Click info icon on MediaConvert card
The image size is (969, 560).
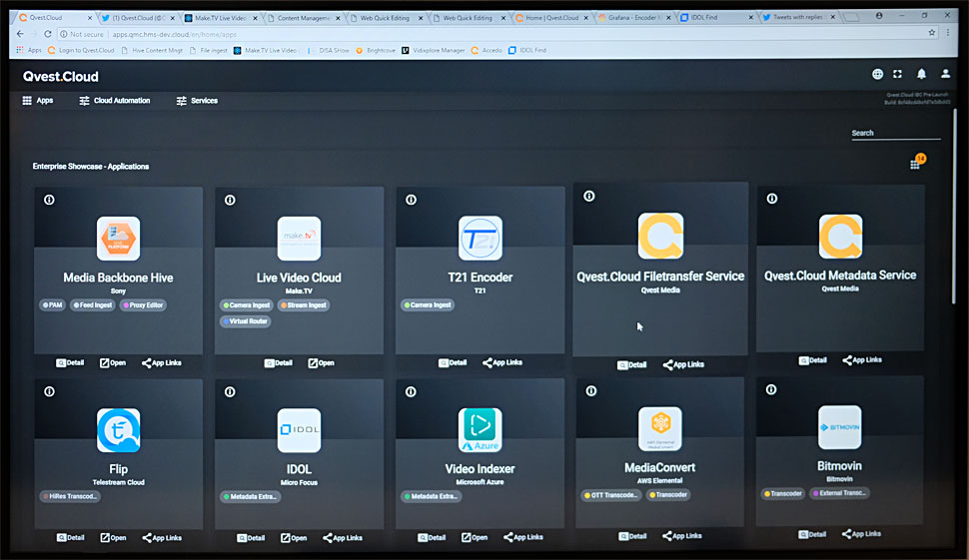coord(591,390)
